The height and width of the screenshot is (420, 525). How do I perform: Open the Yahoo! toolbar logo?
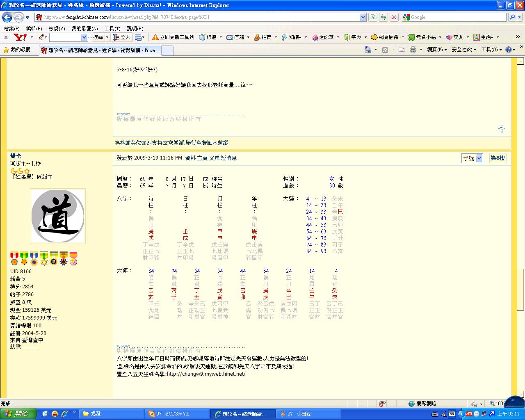click(x=20, y=37)
